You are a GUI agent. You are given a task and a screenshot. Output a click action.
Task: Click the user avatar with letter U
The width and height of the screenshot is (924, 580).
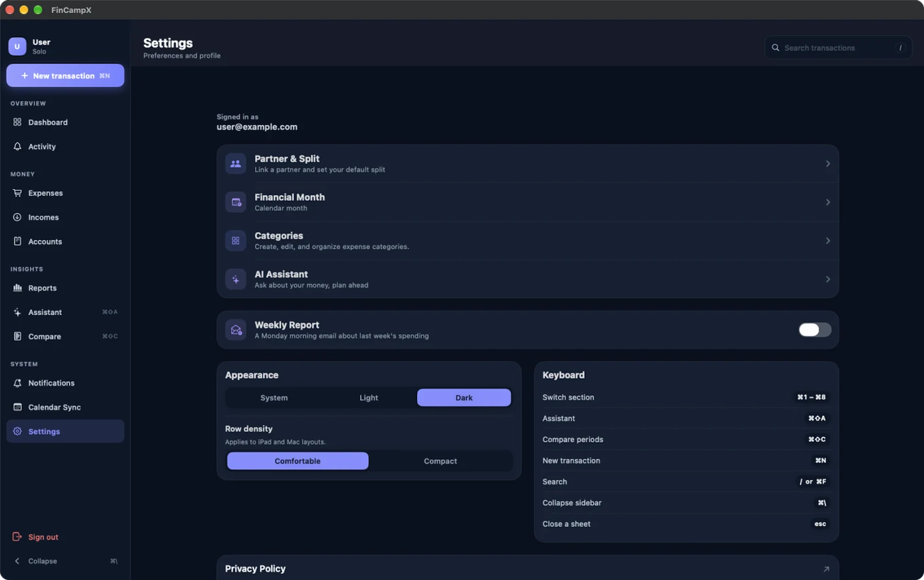click(x=17, y=46)
